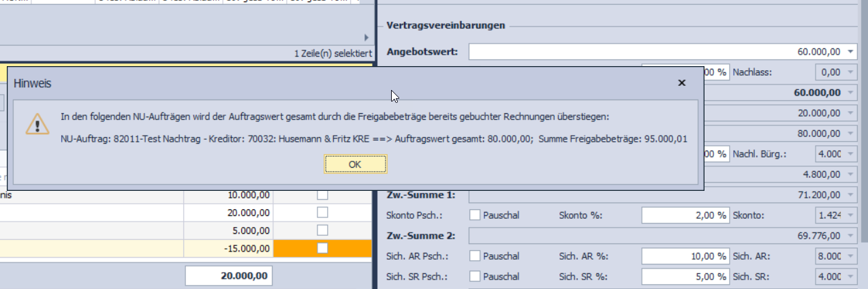Click the Sich. AR % input field

click(x=685, y=257)
